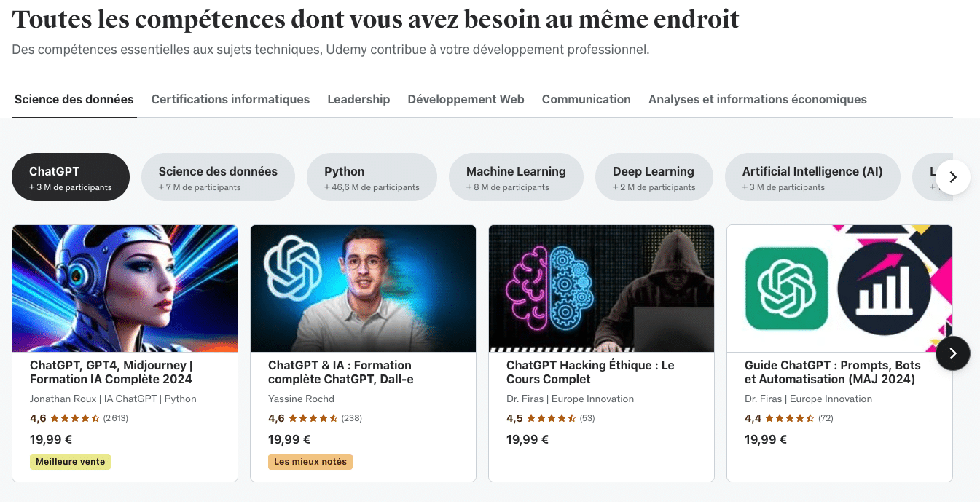The height and width of the screenshot is (502, 980).
Task: Select the Science des données topic pill
Action: (218, 176)
